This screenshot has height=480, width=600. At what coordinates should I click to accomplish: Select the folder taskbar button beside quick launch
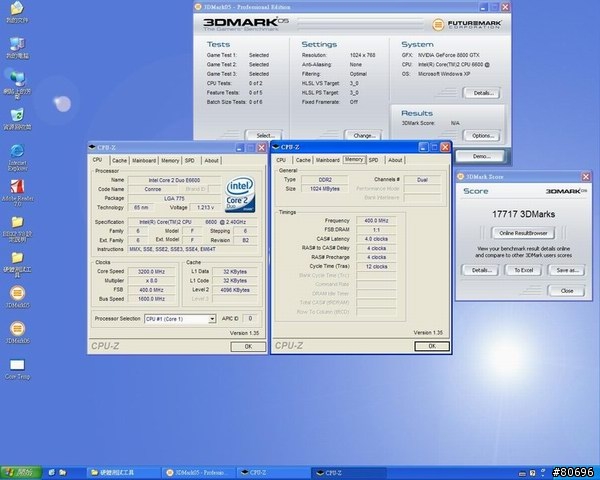click(123, 473)
